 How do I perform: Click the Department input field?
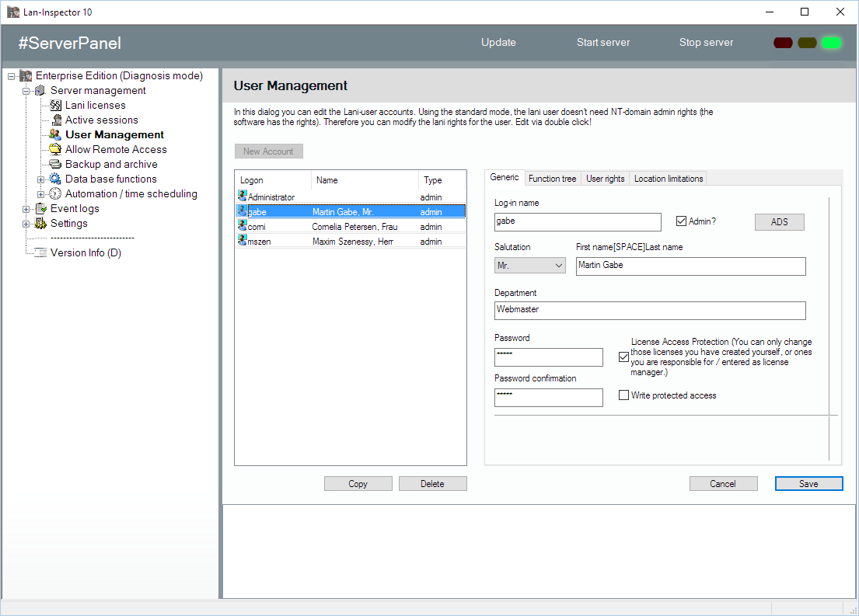coord(650,310)
